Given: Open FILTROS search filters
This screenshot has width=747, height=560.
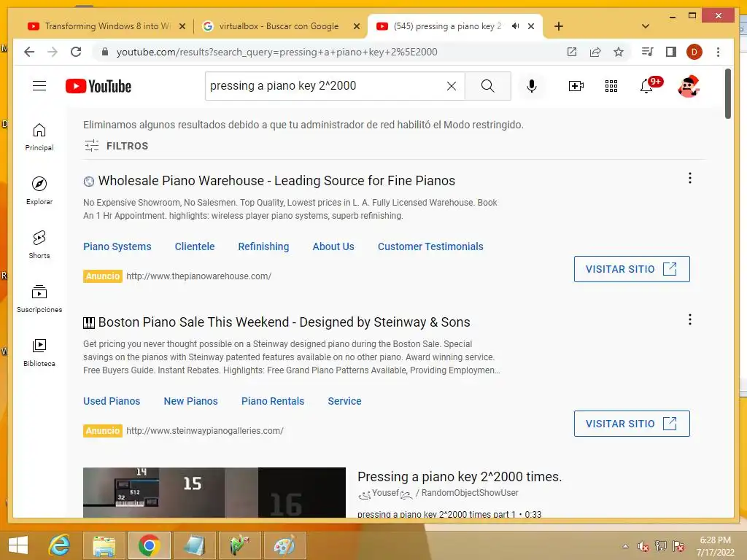Looking at the screenshot, I should coord(116,146).
